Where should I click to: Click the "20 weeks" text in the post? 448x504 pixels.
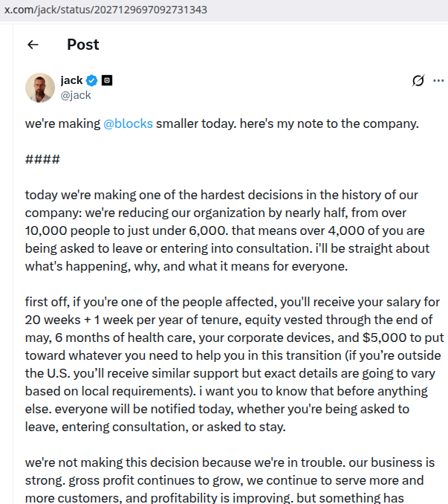46,320
